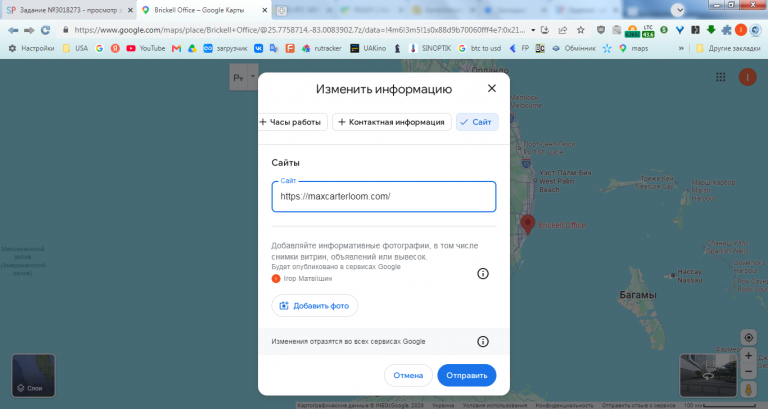The image size is (768, 409).
Task: Open the Yandex bookmark icon
Action: (x=115, y=48)
